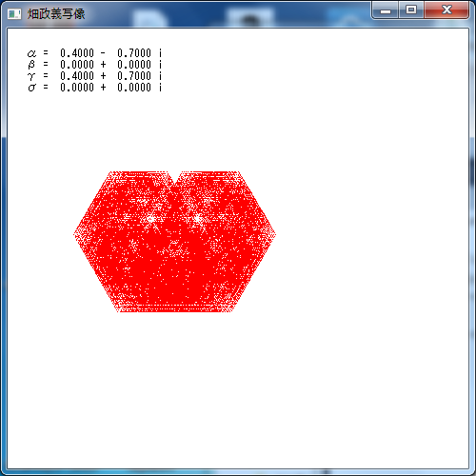Click the right white focal spot in fractal
The image size is (476, 476).
pos(197,218)
